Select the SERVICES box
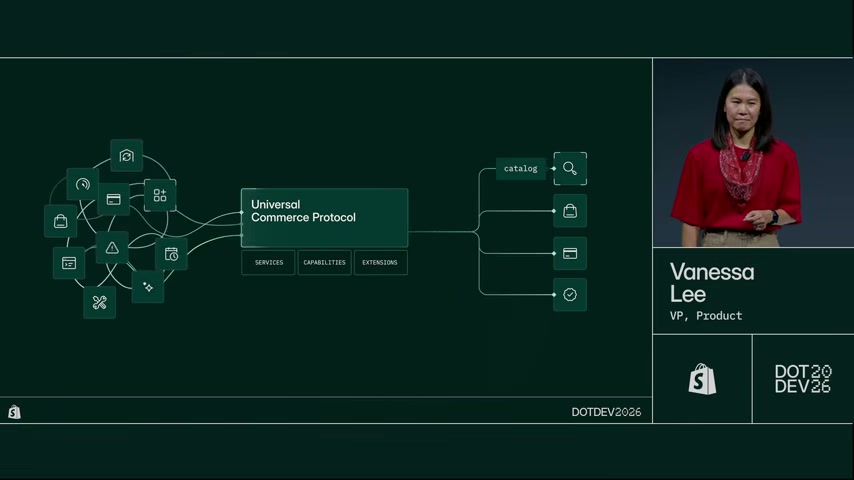Image resolution: width=854 pixels, height=480 pixels. pos(269,263)
